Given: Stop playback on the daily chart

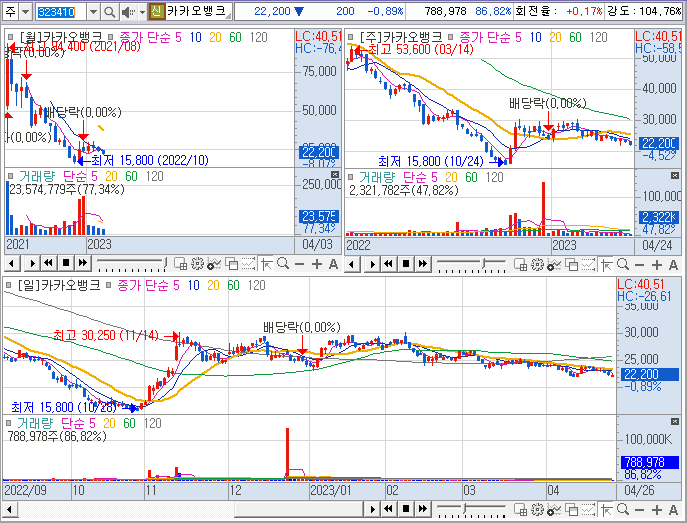Looking at the screenshot, I should (406, 509).
